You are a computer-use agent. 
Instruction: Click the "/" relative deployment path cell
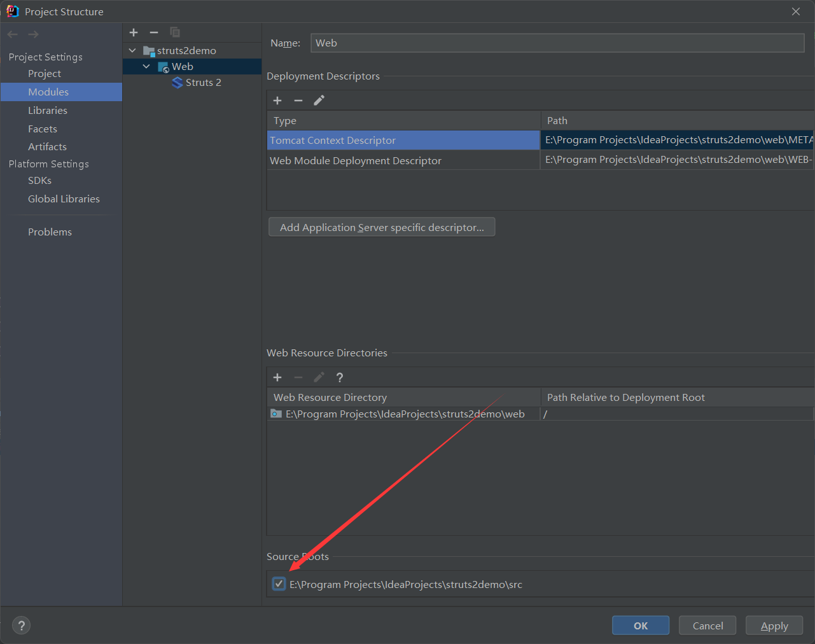(677, 414)
